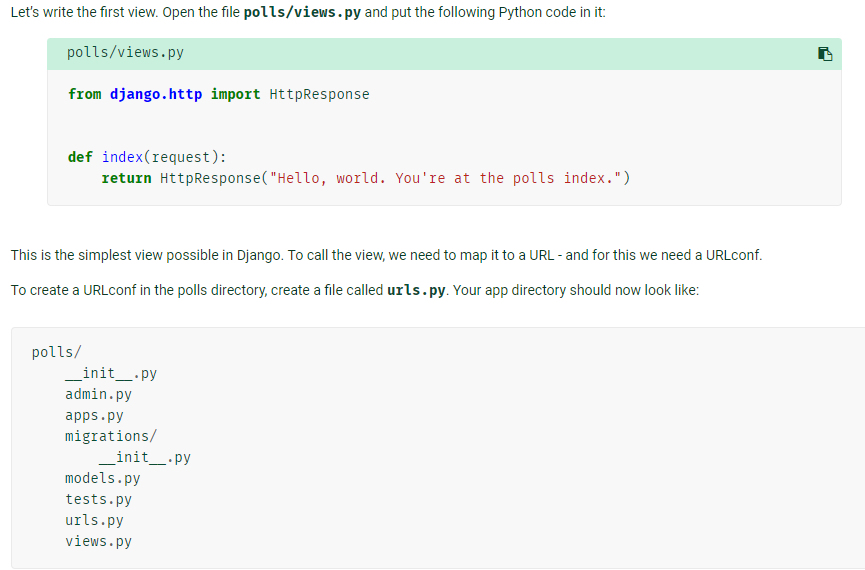Click the HttpResponse name in the import line
The height and width of the screenshot is (570, 865).
[319, 94]
